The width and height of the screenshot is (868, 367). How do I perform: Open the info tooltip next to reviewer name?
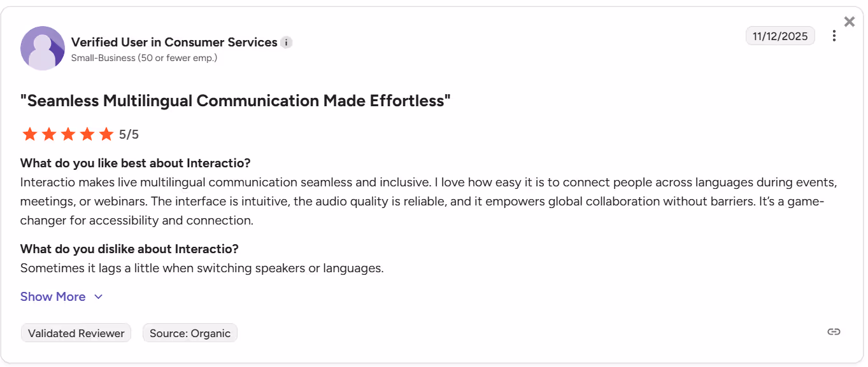286,42
